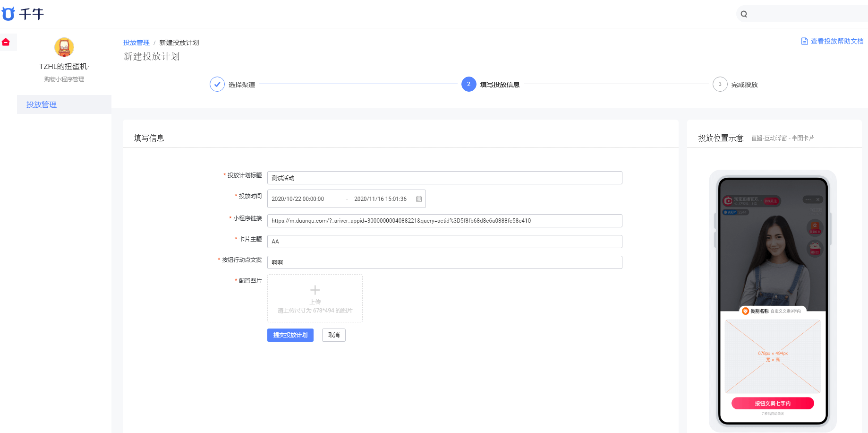Click the 类别名称 label in preview
Image resolution: width=868 pixels, height=433 pixels.
coord(759,311)
